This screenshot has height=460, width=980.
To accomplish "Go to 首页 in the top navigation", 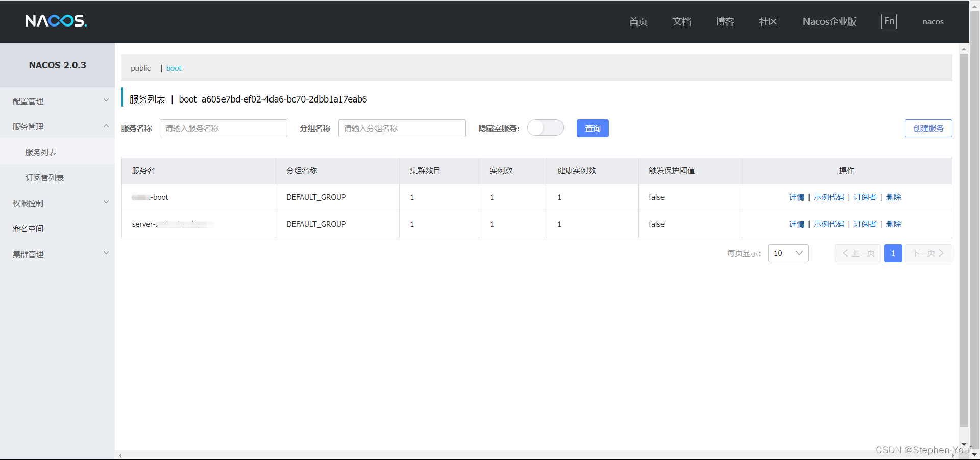I will pos(638,21).
